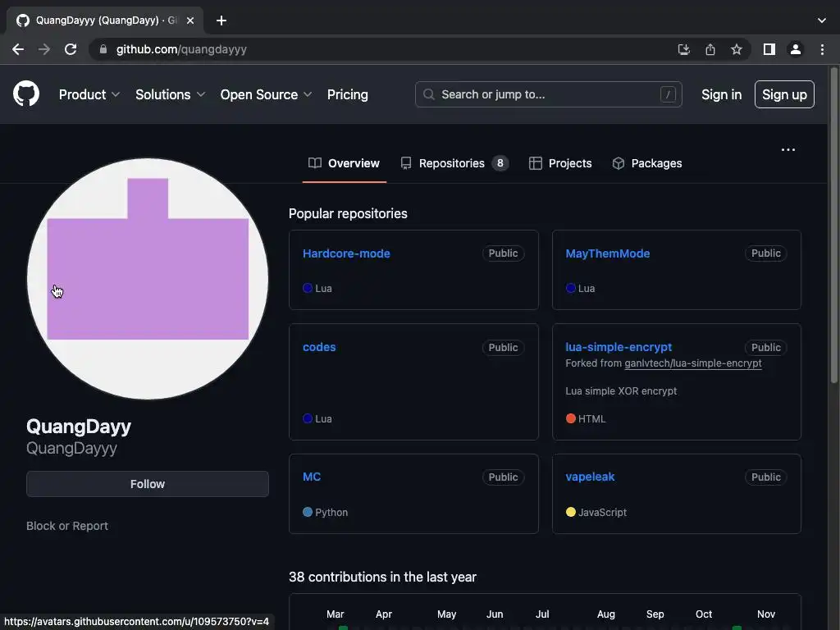Click the red HTML language dot
Viewport: 840px width, 630px height.
(571, 418)
